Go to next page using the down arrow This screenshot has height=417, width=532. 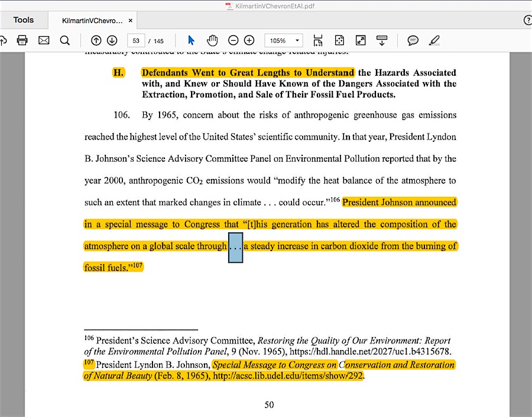pos(112,40)
